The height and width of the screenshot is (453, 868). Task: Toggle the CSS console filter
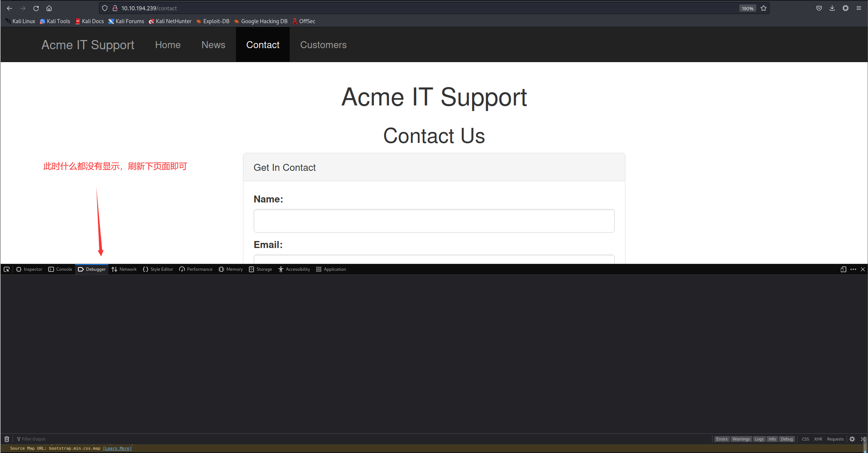[x=805, y=439]
